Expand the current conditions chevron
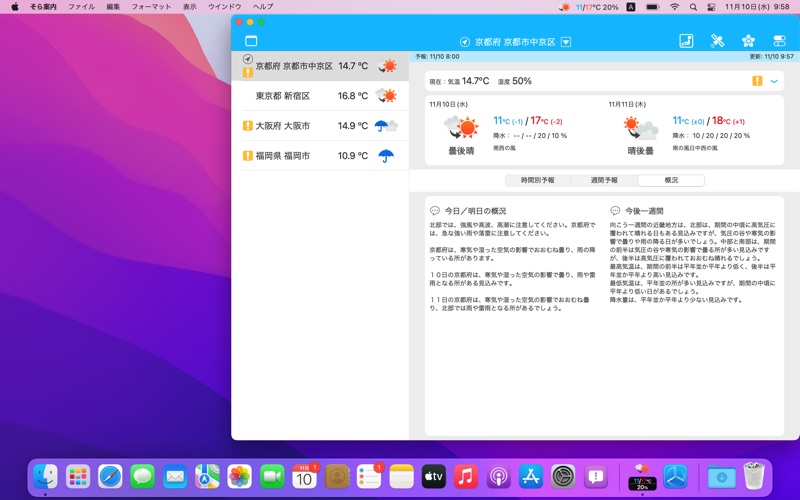The width and height of the screenshot is (800, 500). click(x=774, y=81)
